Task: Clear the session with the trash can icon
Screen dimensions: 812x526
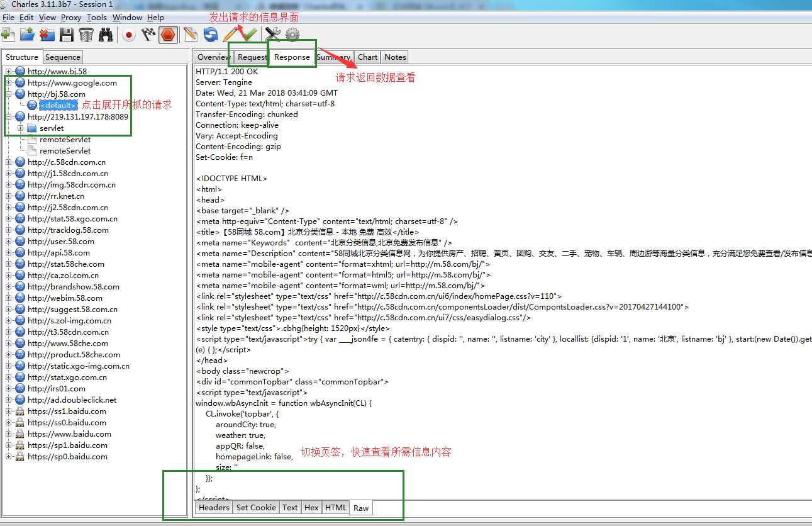Action: coord(86,35)
